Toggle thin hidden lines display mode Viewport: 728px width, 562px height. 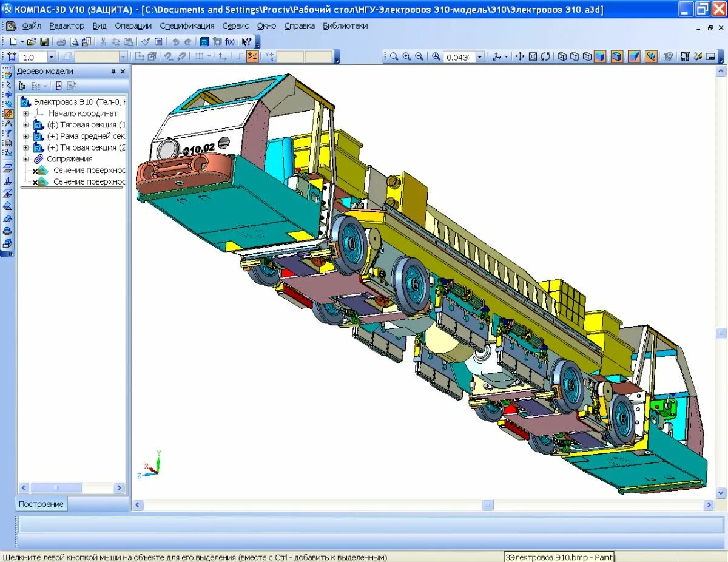[587, 56]
